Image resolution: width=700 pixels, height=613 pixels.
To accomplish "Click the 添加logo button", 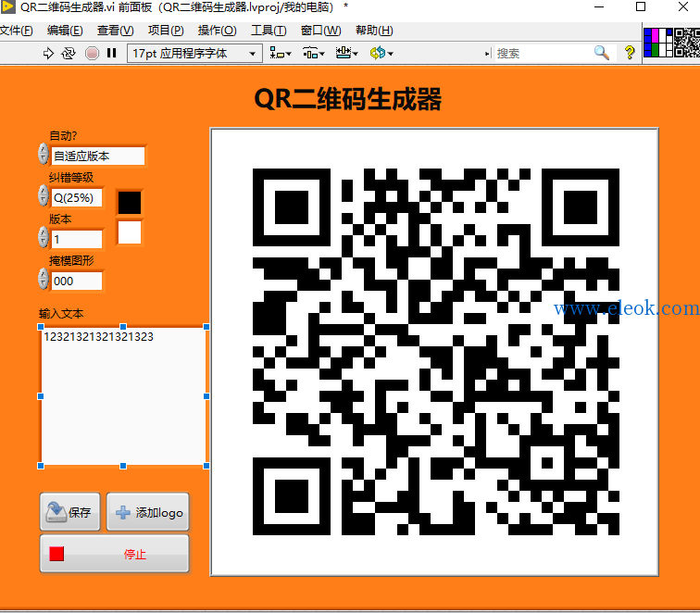I will click(148, 512).
